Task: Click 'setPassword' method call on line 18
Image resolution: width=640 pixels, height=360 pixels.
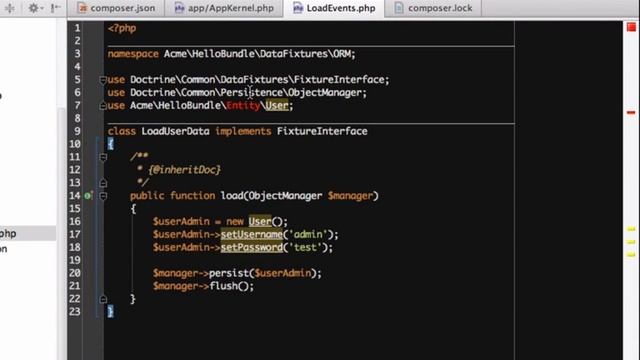Action: pyautogui.click(x=251, y=247)
